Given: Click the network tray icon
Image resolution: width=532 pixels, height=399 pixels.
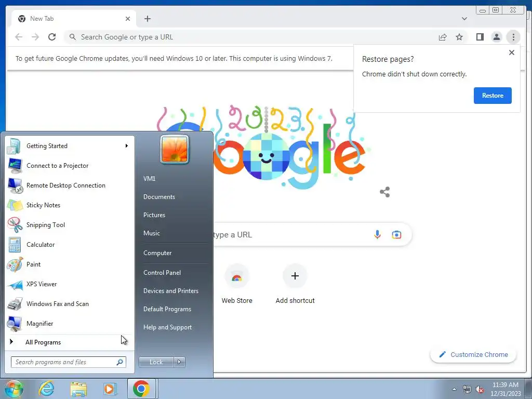Looking at the screenshot, I should click(467, 389).
